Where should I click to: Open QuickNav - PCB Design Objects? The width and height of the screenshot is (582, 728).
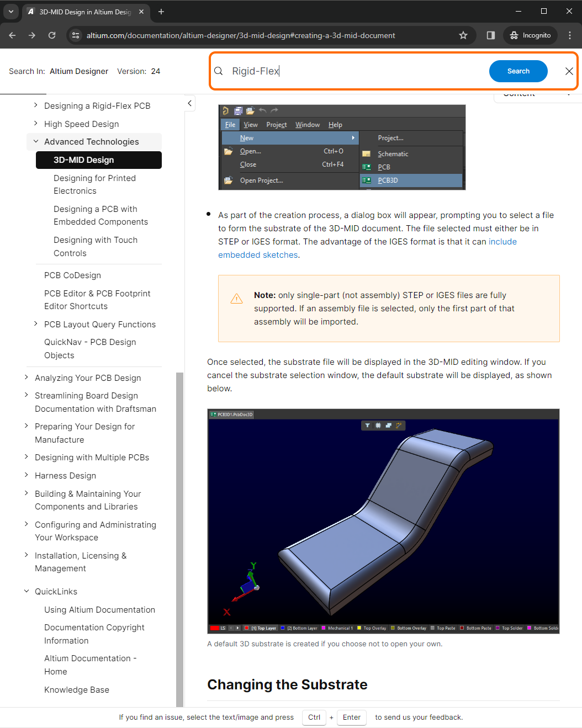tap(90, 349)
